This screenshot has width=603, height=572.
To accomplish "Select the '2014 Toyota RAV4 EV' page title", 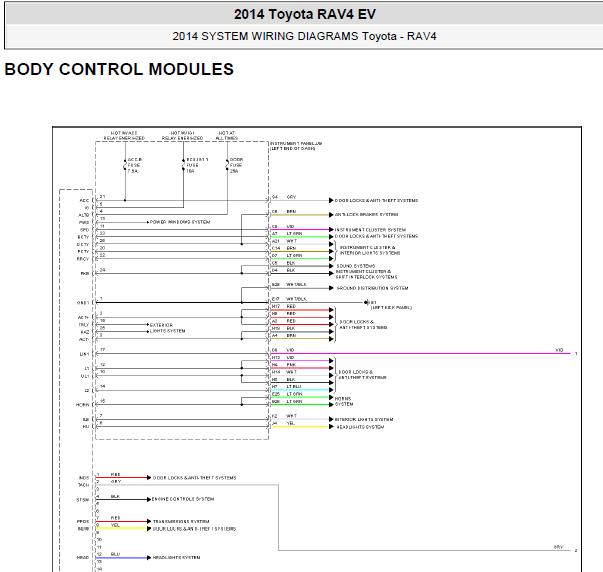I will [x=305, y=14].
